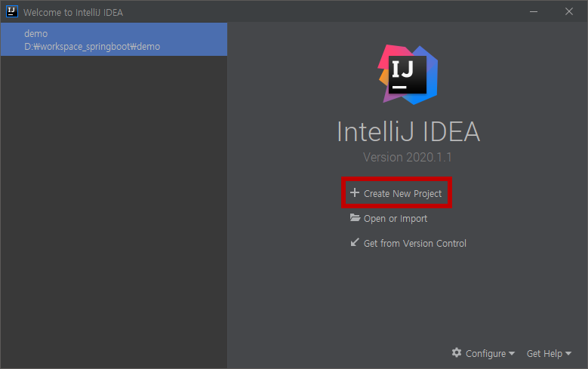Click the small IntelliJ icon in the title bar
Viewport: 588px width, 369px height.
(x=11, y=11)
